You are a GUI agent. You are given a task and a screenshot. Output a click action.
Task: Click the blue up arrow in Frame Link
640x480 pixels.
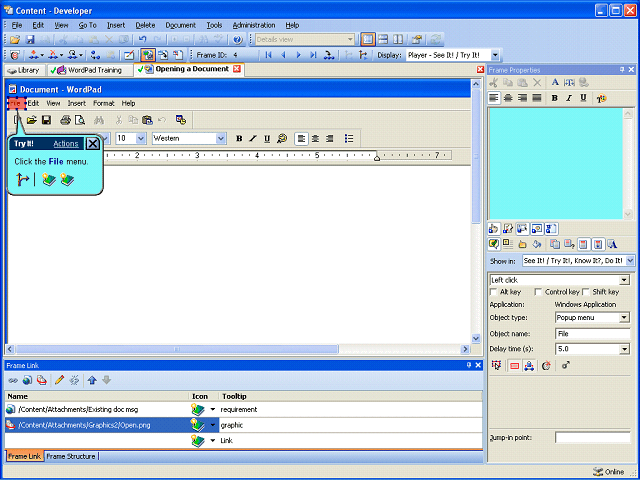tap(92, 380)
